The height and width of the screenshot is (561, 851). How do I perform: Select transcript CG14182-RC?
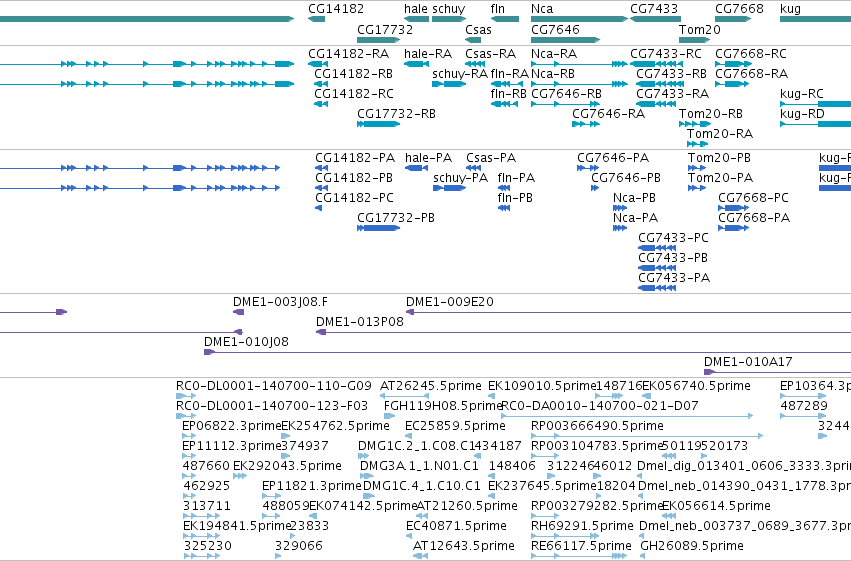(354, 94)
